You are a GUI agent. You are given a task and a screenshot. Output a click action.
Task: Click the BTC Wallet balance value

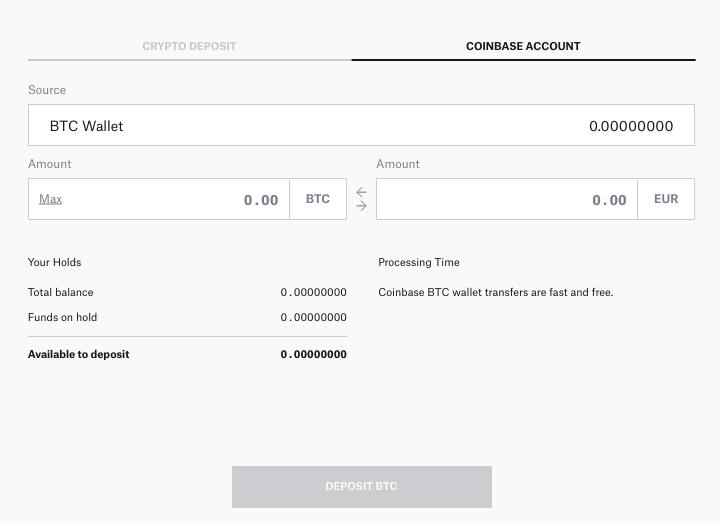click(x=631, y=126)
